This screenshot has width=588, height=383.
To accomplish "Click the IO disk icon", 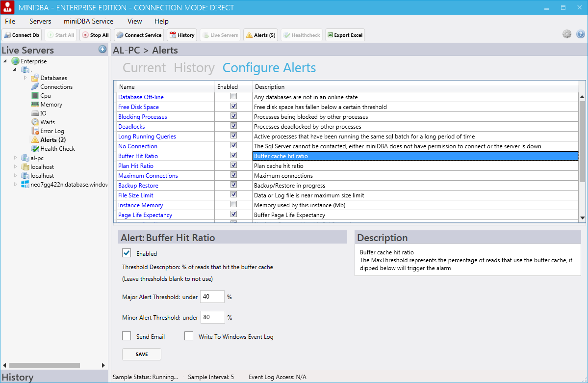I will pos(35,113).
